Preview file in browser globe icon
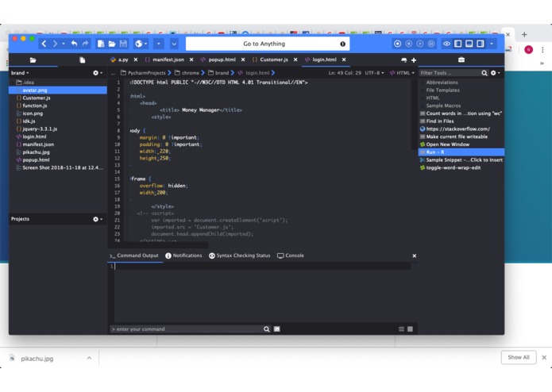 pos(139,44)
